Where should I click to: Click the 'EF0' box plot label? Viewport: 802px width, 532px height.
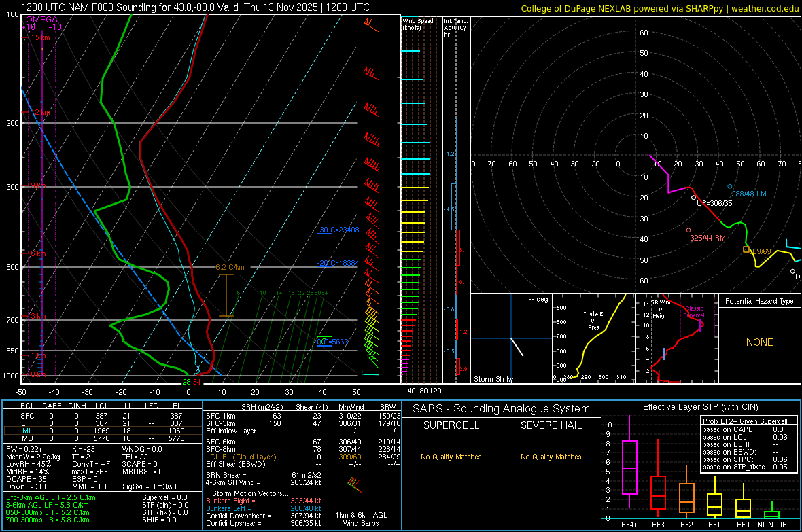pyautogui.click(x=743, y=525)
